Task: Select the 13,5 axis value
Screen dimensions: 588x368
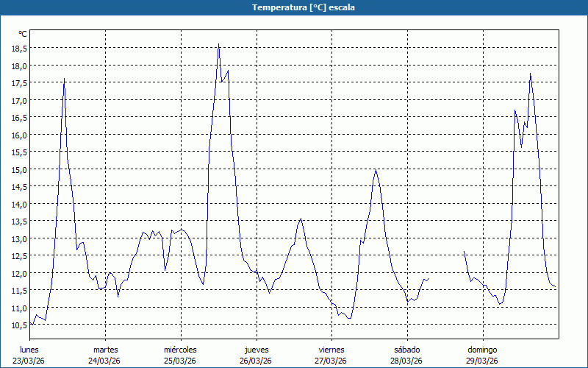Action: 19,222
